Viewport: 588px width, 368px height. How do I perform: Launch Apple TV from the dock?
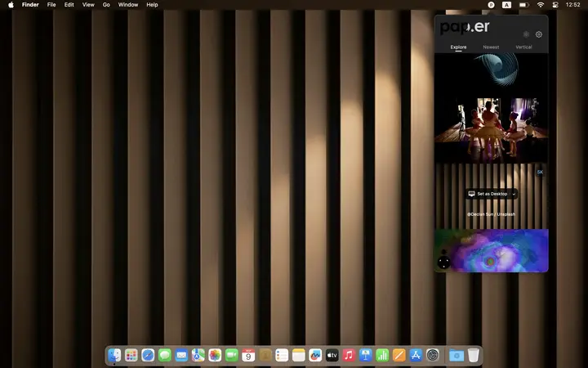tap(332, 355)
